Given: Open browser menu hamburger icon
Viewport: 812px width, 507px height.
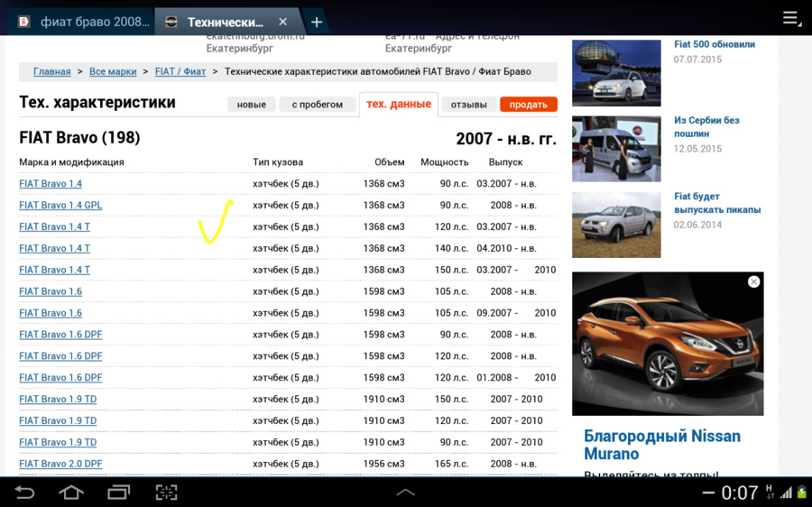Looking at the screenshot, I should click(x=790, y=18).
